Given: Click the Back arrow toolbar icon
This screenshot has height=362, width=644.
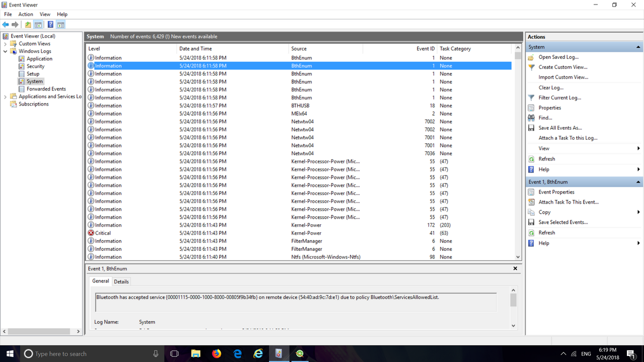Looking at the screenshot, I should 6,24.
